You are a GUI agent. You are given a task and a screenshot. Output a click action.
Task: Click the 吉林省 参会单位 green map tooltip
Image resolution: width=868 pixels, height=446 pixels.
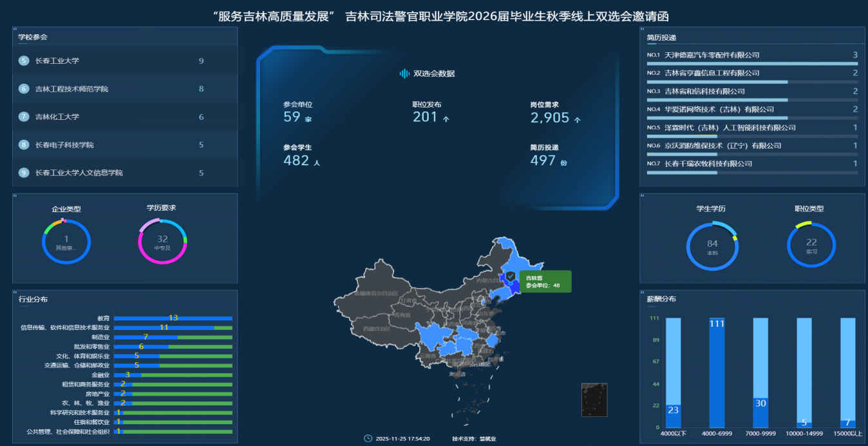coord(545,282)
